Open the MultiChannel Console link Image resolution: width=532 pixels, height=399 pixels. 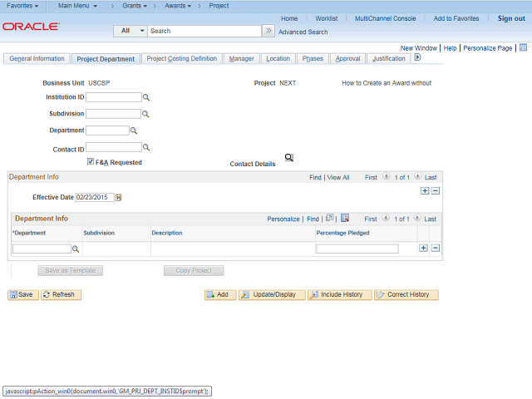386,18
